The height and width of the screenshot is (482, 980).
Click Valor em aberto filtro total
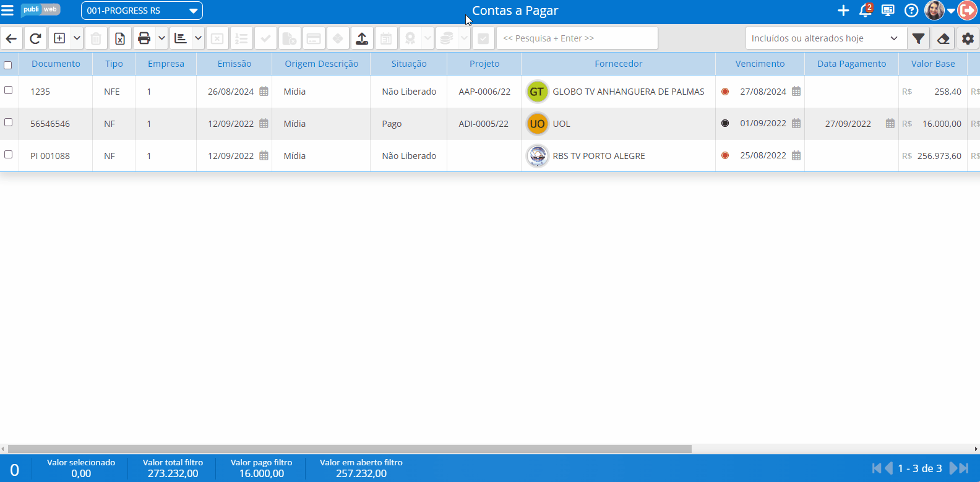tap(361, 468)
